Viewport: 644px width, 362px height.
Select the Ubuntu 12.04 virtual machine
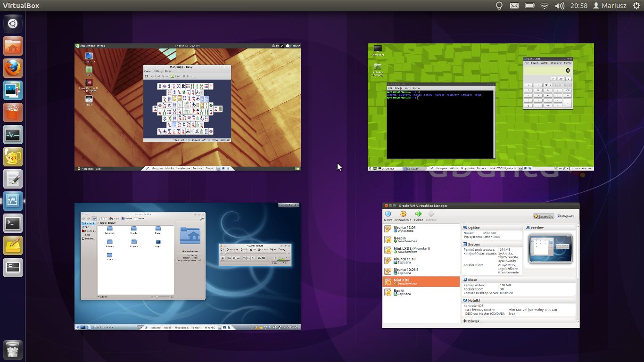421,229
